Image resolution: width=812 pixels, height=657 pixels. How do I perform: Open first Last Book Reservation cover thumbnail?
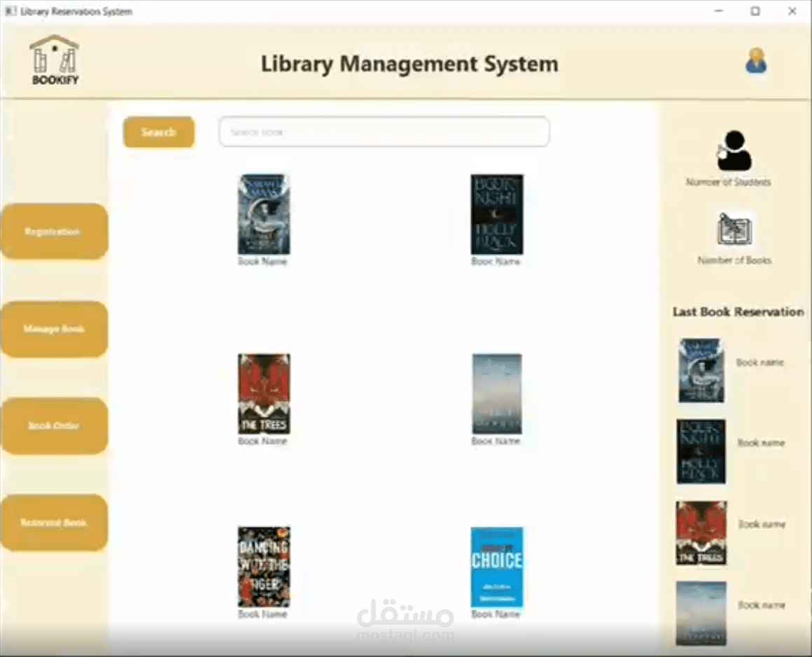[701, 370]
